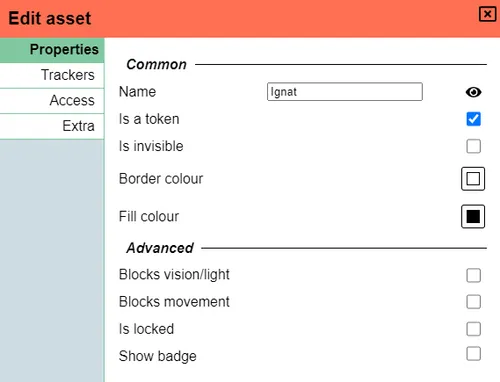Open the Access tab
Viewport: 500px width, 382px height.
52,101
